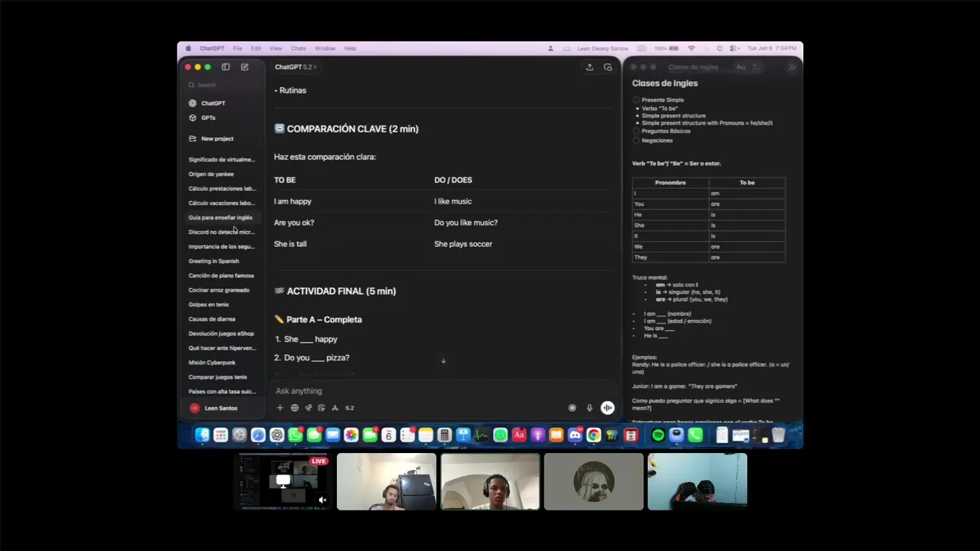Click the Search field in ChatGPT sidebar

pos(222,85)
